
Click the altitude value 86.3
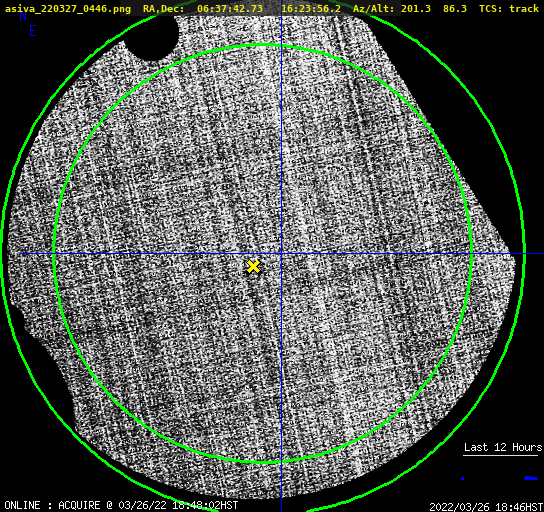(x=455, y=8)
